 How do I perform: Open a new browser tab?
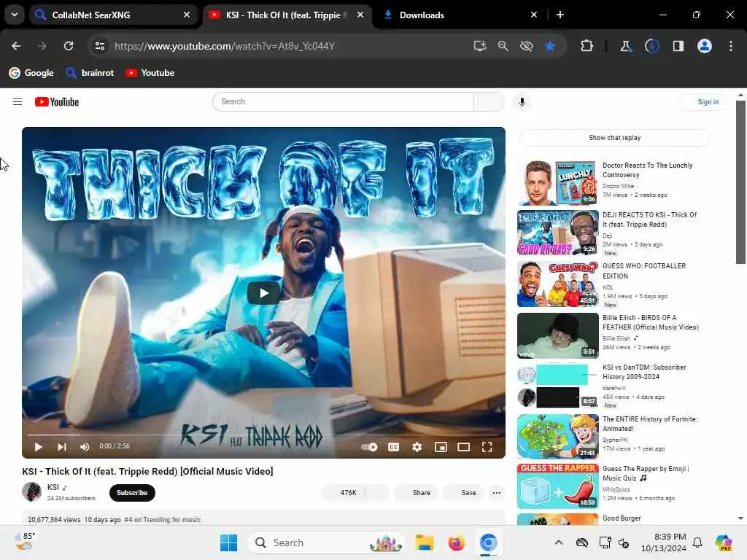(560, 15)
